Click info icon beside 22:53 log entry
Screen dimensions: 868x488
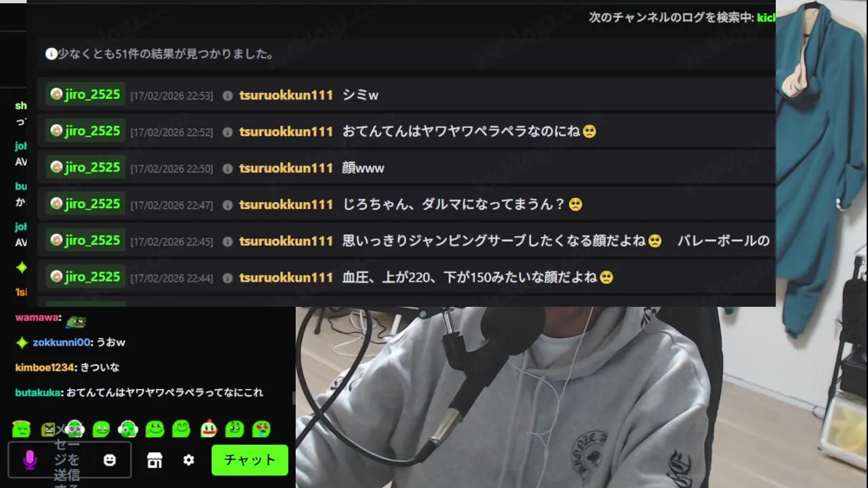point(228,96)
